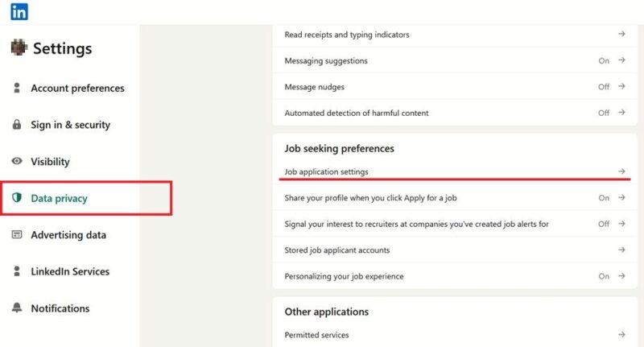
Task: Click the Sign in & security lock icon
Action: 16,125
